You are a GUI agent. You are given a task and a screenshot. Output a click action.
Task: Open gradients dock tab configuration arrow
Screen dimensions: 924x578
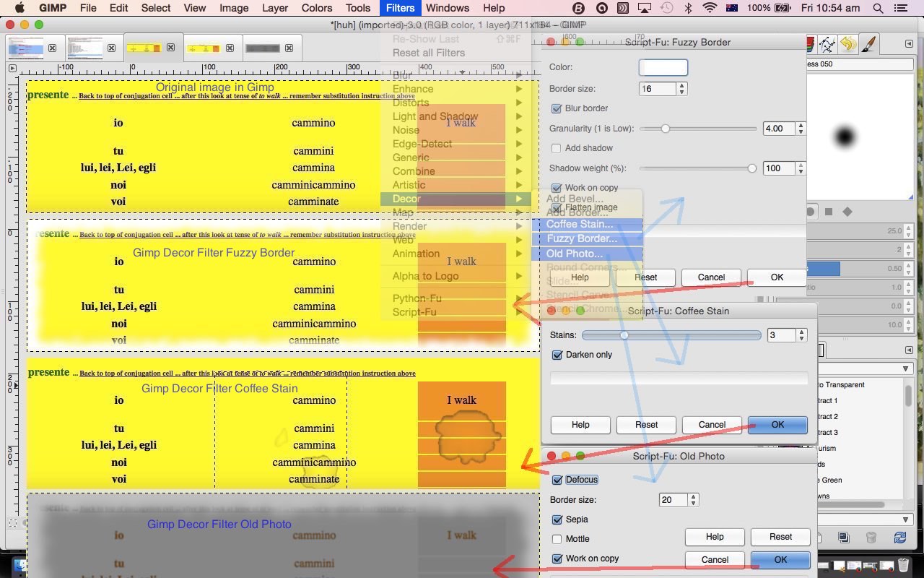909,350
